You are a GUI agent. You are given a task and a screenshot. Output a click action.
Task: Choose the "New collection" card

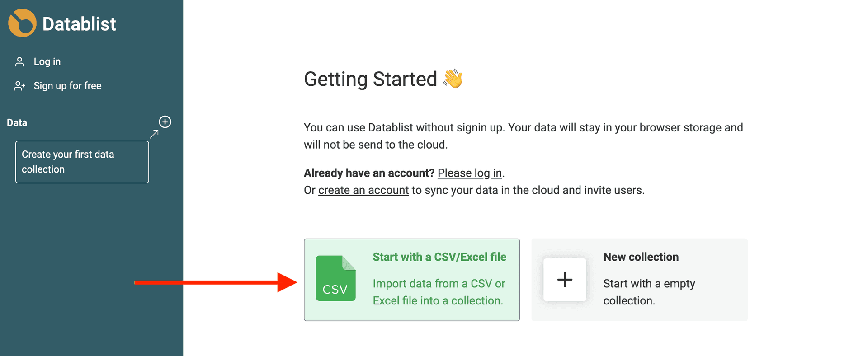[639, 280]
